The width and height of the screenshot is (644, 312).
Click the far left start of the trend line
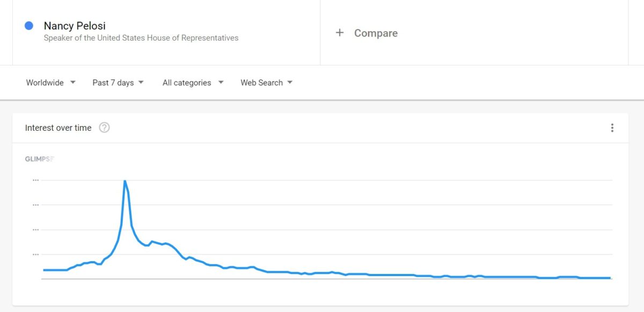click(x=44, y=270)
